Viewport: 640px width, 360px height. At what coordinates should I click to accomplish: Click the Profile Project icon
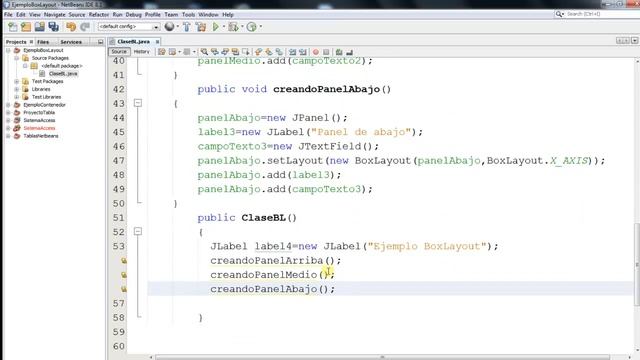point(252,27)
